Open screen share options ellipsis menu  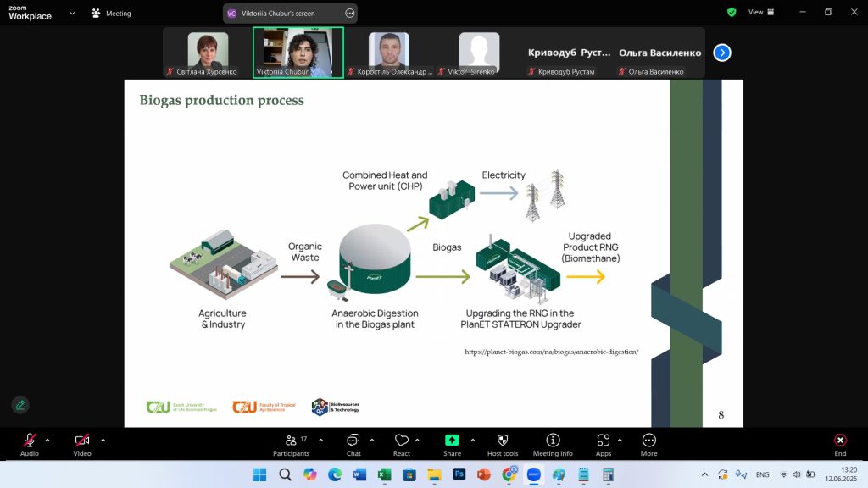click(x=350, y=14)
